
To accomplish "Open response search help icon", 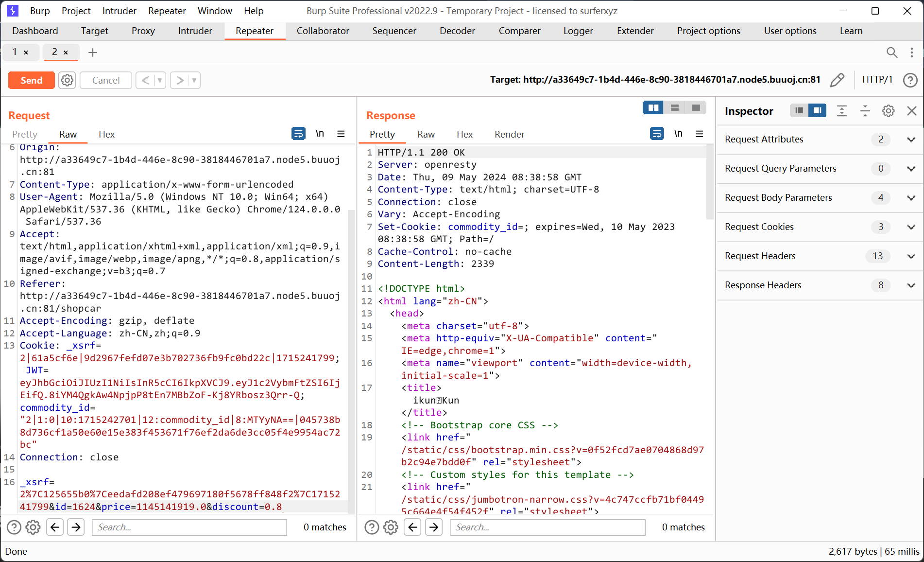I will point(372,527).
